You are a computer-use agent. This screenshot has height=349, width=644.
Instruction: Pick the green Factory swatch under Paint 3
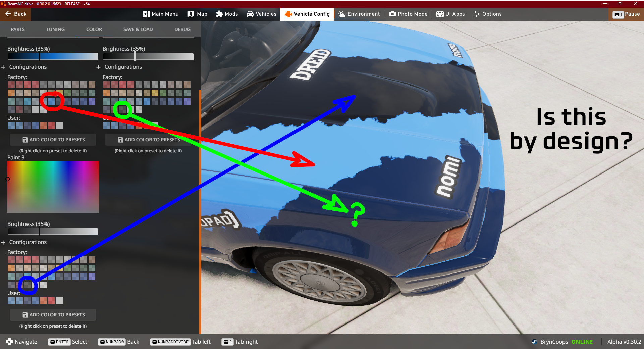tap(68, 268)
